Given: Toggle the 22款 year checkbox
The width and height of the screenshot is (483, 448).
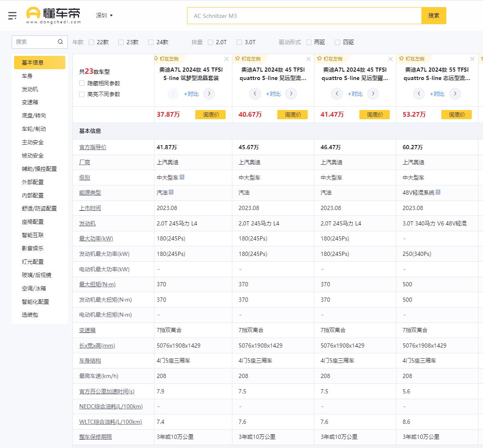Looking at the screenshot, I should 92,42.
